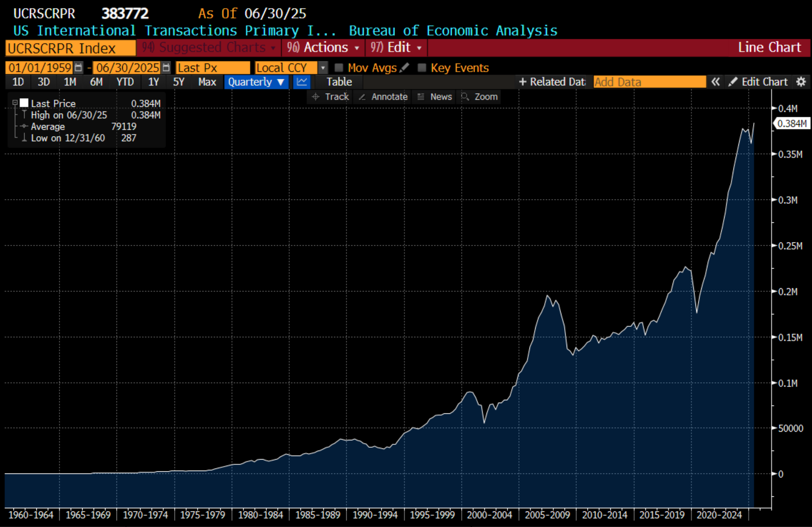This screenshot has height=527, width=812.
Task: Open the end date calendar picker
Action: pos(166,67)
